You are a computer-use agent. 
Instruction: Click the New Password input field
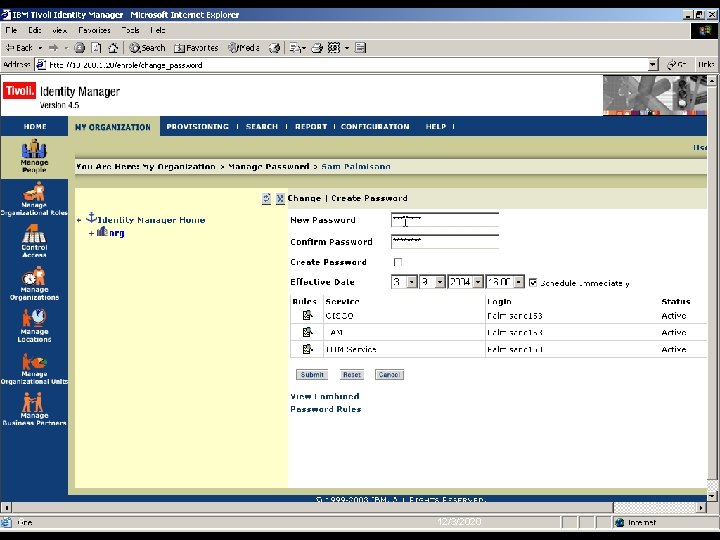click(444, 219)
